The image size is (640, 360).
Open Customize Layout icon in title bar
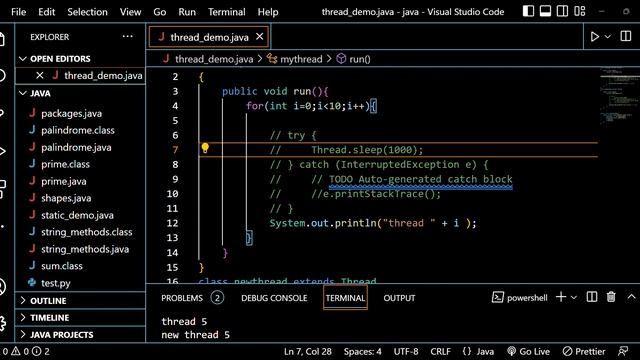click(580, 11)
